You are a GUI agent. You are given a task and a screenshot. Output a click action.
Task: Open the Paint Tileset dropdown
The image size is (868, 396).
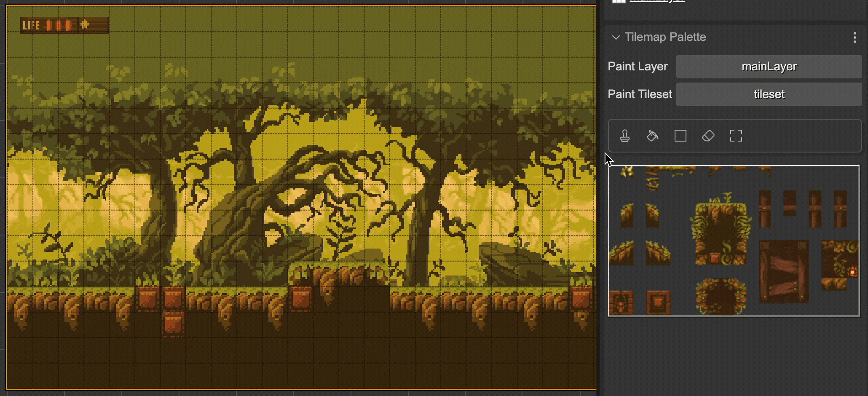coord(769,94)
